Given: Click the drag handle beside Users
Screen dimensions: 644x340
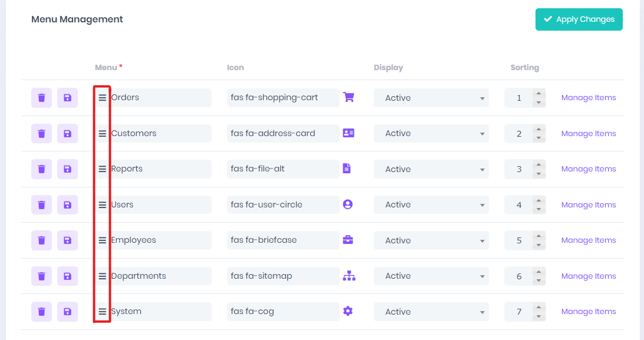Looking at the screenshot, I should [x=102, y=204].
